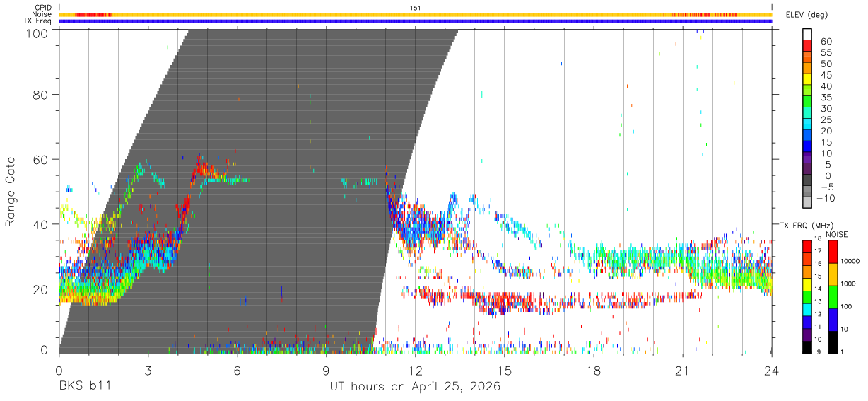Click the elevation colorbar label "-10"
This screenshot has height=401, width=868.
(826, 199)
